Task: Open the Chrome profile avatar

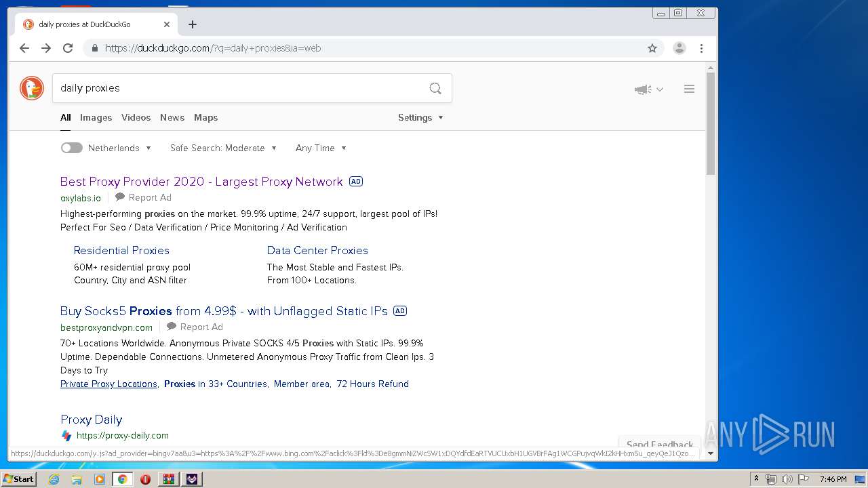Action: [679, 48]
